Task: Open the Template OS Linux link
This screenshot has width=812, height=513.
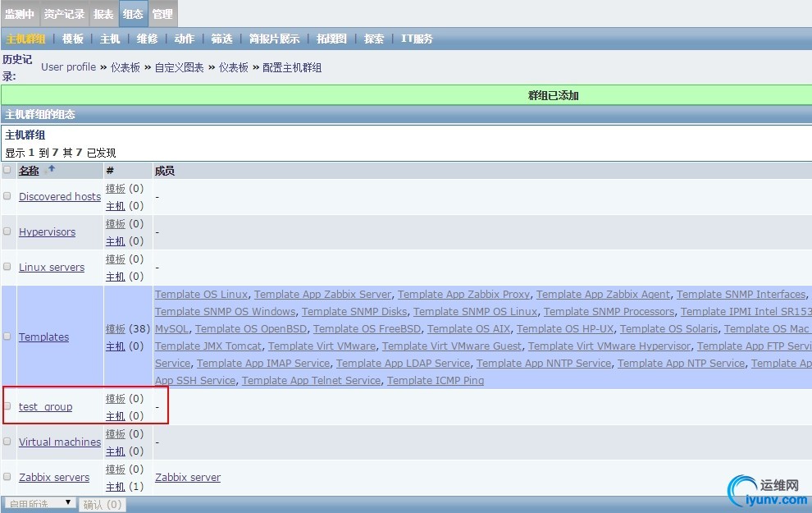Action: (202, 295)
